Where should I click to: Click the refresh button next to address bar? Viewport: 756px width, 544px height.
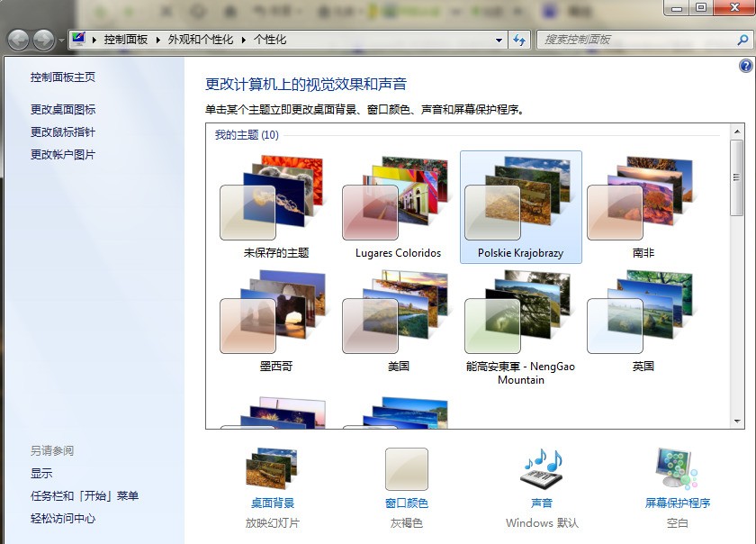tap(519, 40)
